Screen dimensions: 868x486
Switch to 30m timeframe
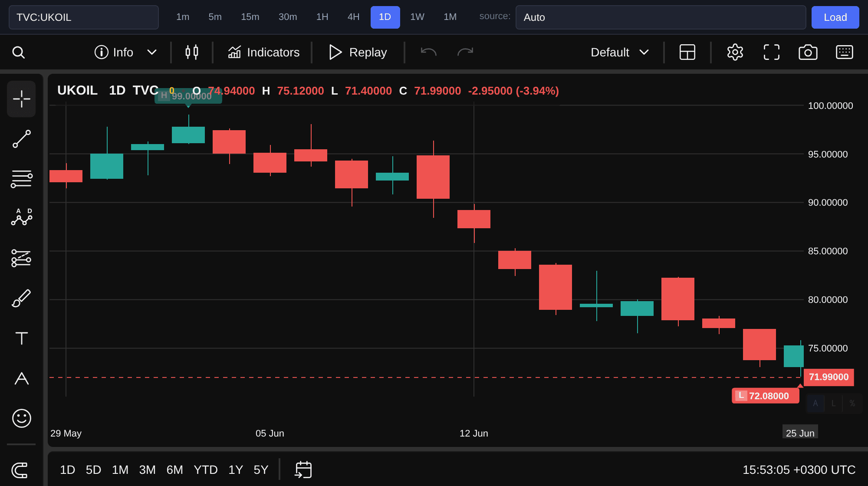point(288,17)
